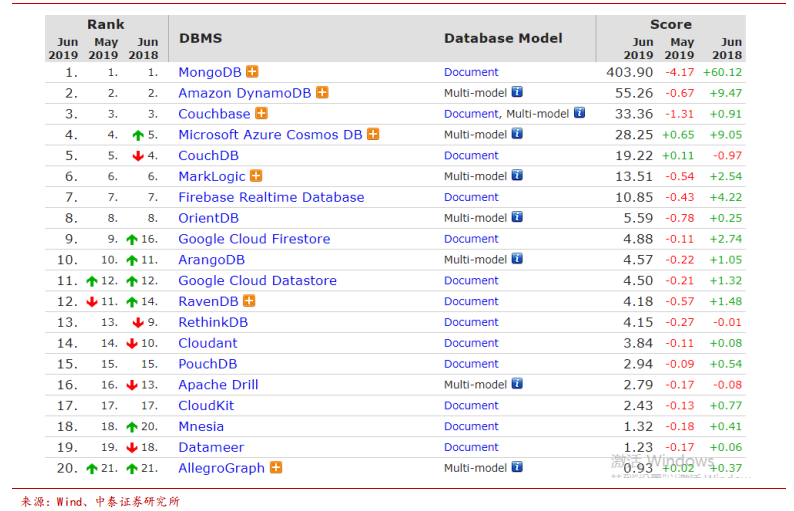Image resolution: width=794 pixels, height=511 pixels.
Task: Open the Couchbase link
Action: pos(214,114)
